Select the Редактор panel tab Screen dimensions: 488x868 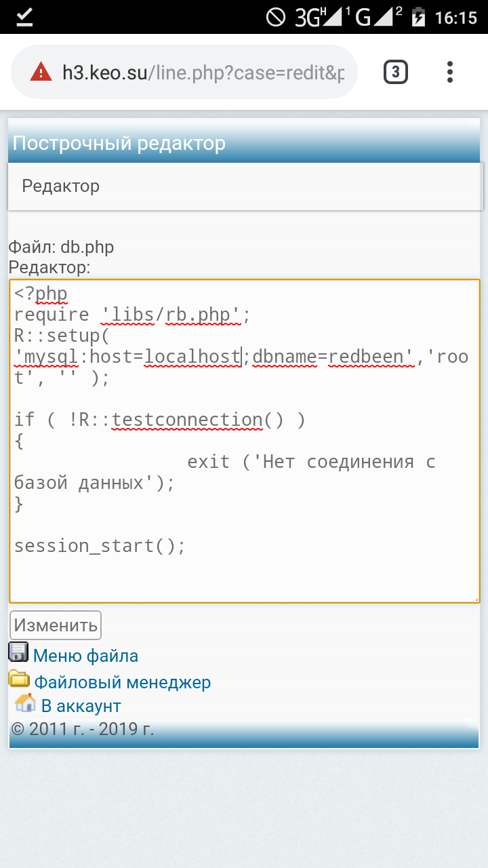pos(61,186)
